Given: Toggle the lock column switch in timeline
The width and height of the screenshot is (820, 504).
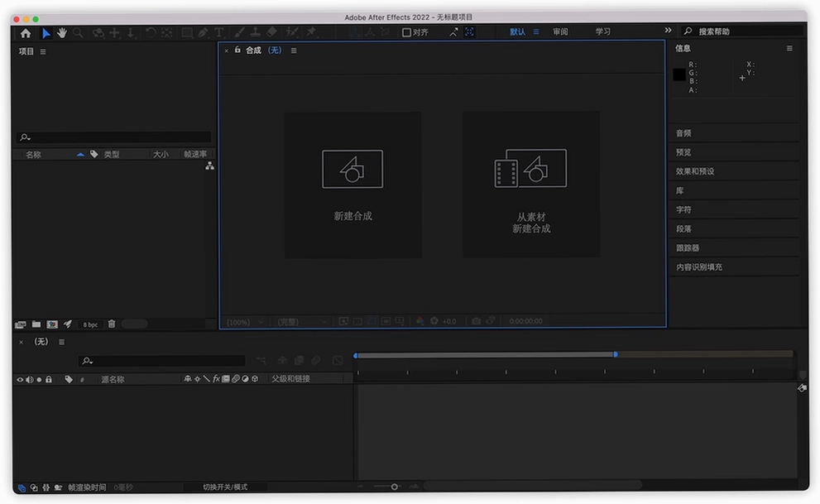Looking at the screenshot, I should point(49,380).
